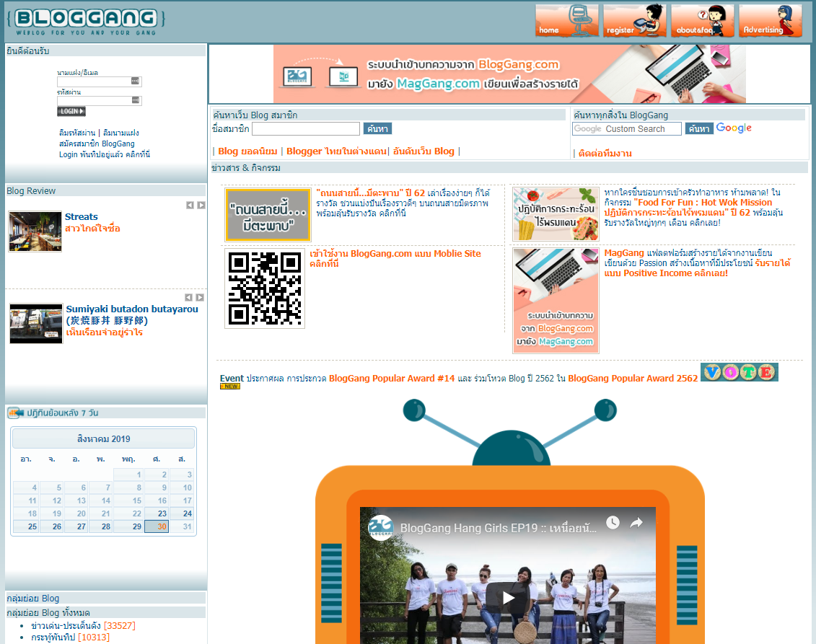Open the about&faq navigation icon
816x644 pixels.
click(702, 21)
